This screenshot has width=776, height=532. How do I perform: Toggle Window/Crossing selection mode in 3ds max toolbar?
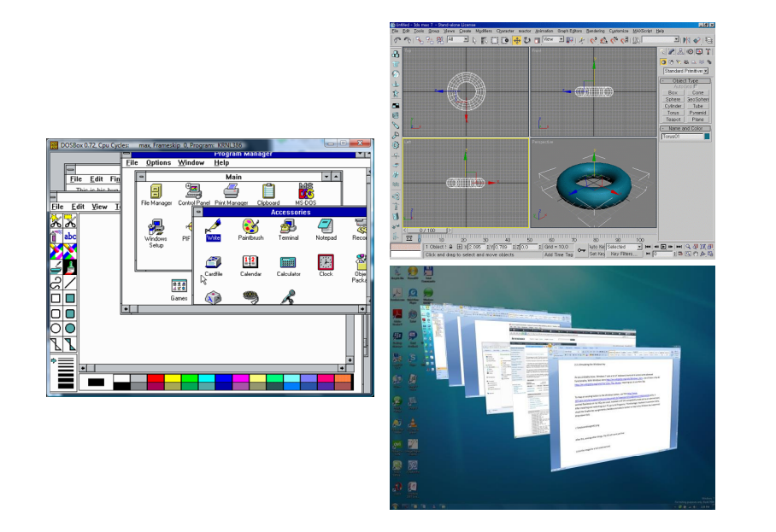point(505,40)
